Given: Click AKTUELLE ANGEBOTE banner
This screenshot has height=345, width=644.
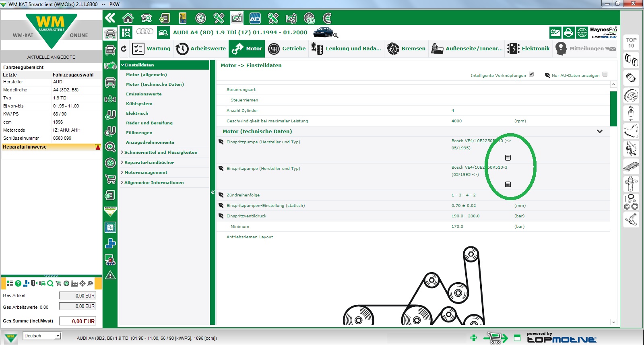Looking at the screenshot, I should point(52,57).
